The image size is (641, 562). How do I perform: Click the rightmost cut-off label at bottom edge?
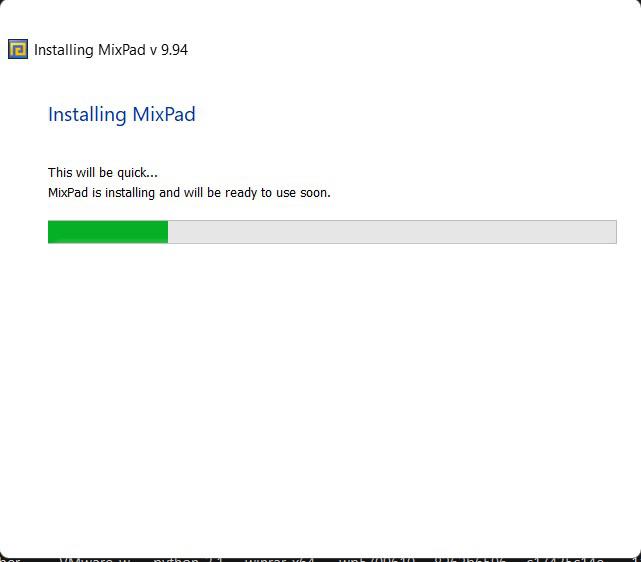click(638, 559)
